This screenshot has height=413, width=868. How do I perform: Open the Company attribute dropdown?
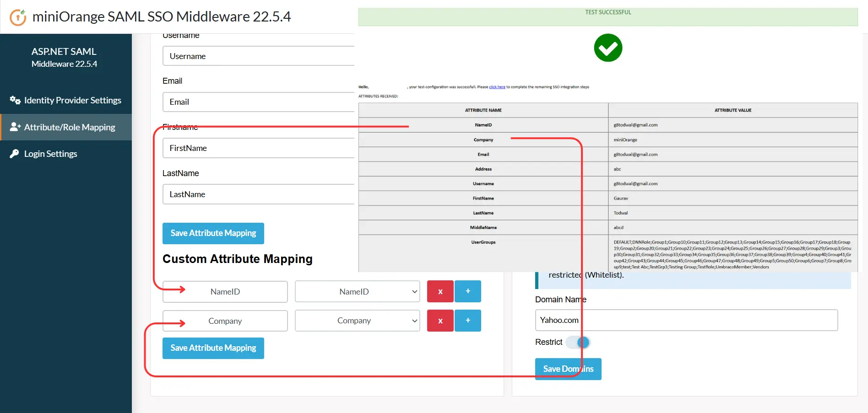[x=357, y=321]
